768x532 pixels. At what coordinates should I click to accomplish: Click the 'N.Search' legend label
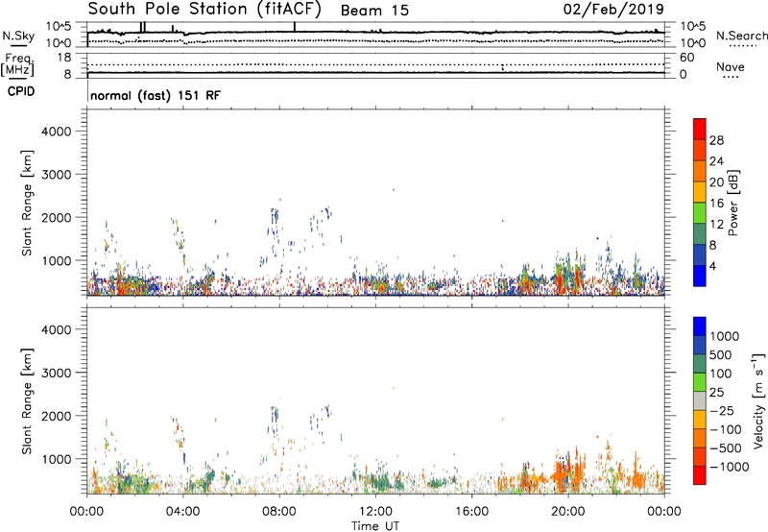coord(742,36)
